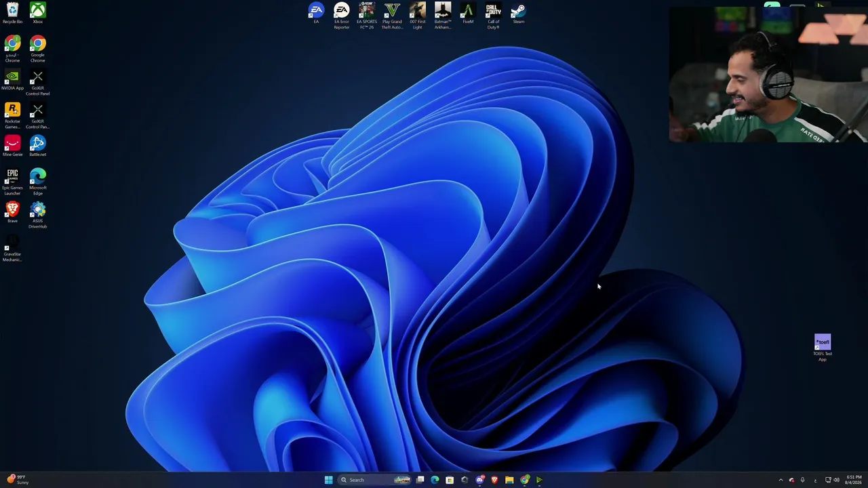The width and height of the screenshot is (868, 488).
Task: Open the ASUS DriverHub shortcut
Action: coord(37,216)
